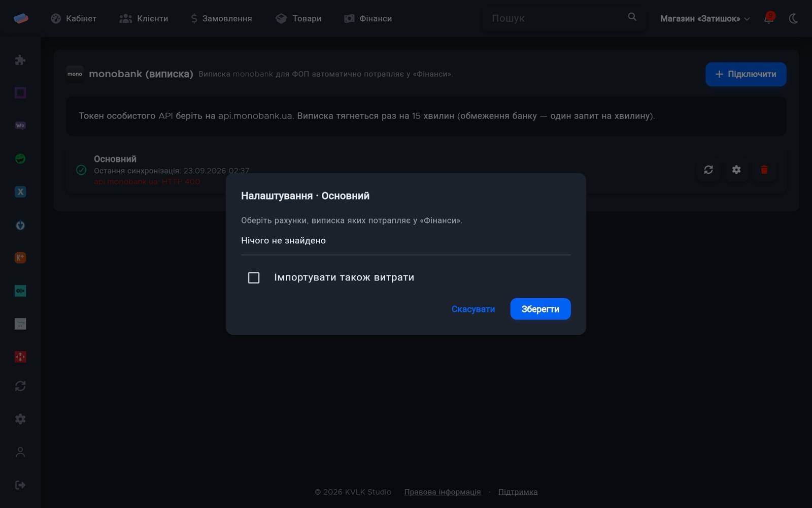Click Скасувати to close the dialog

pos(473,309)
